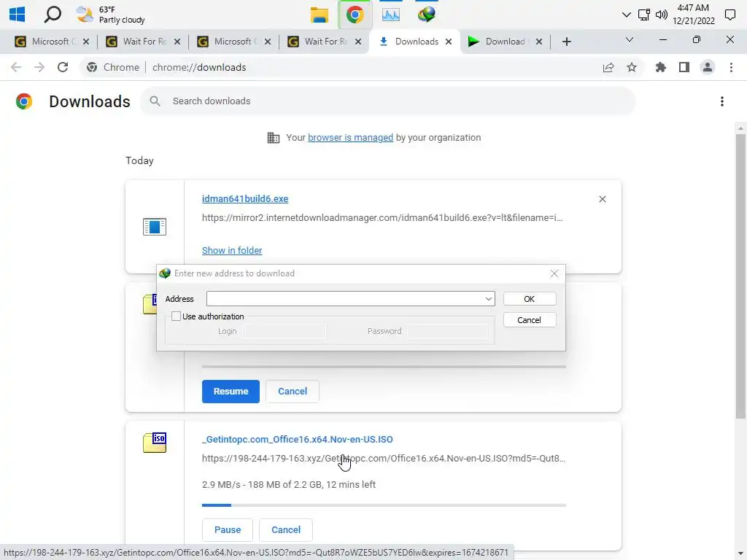Click OK in the address dialog

point(530,298)
